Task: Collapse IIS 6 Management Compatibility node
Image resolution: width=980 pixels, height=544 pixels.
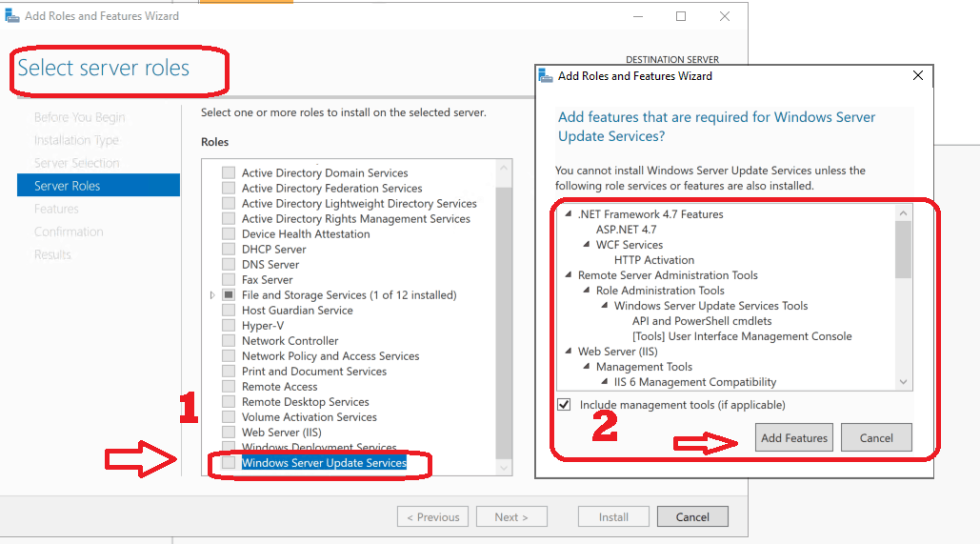Action: coord(605,382)
